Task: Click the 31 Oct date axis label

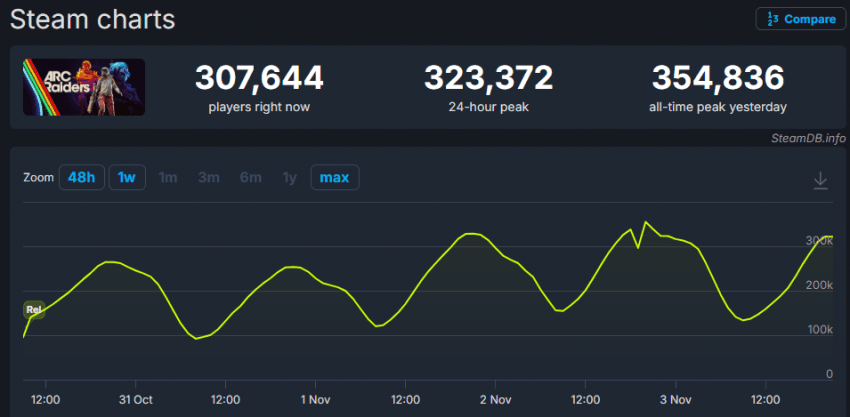Action: pos(135,398)
